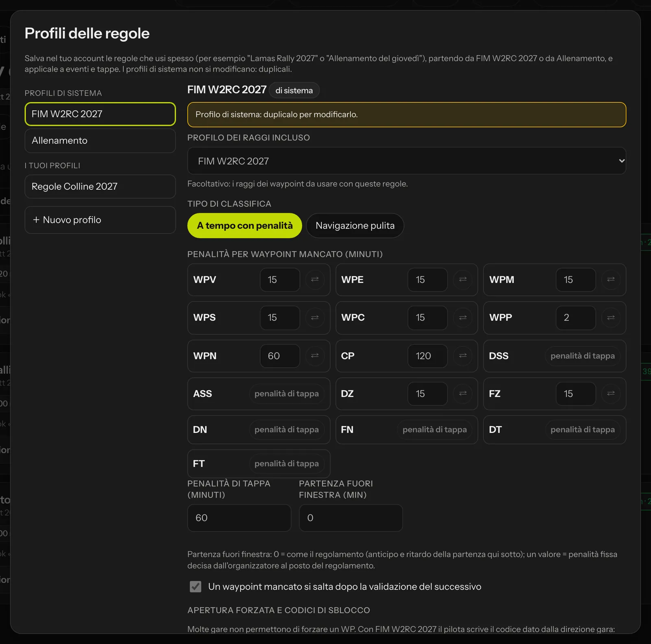Click the DN penalità di tappa button

286,430
